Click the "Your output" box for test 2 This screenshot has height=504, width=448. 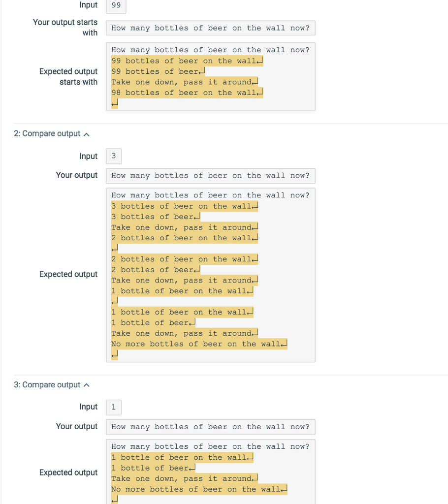coord(211,176)
